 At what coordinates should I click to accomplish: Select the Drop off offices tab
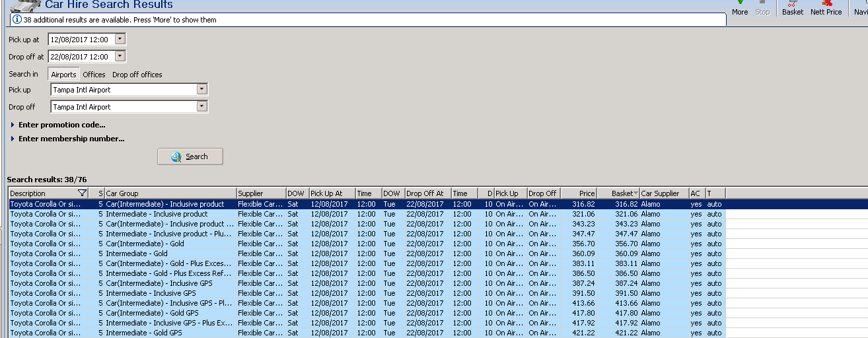coord(137,75)
